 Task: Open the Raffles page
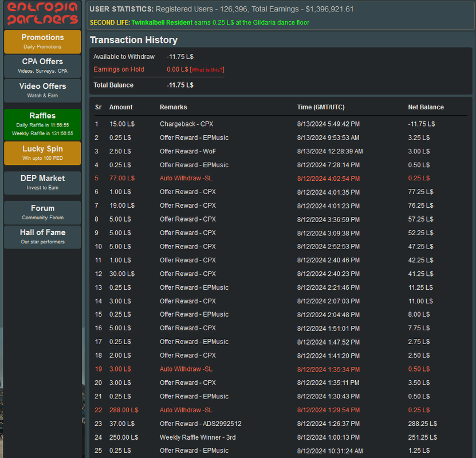(x=42, y=124)
